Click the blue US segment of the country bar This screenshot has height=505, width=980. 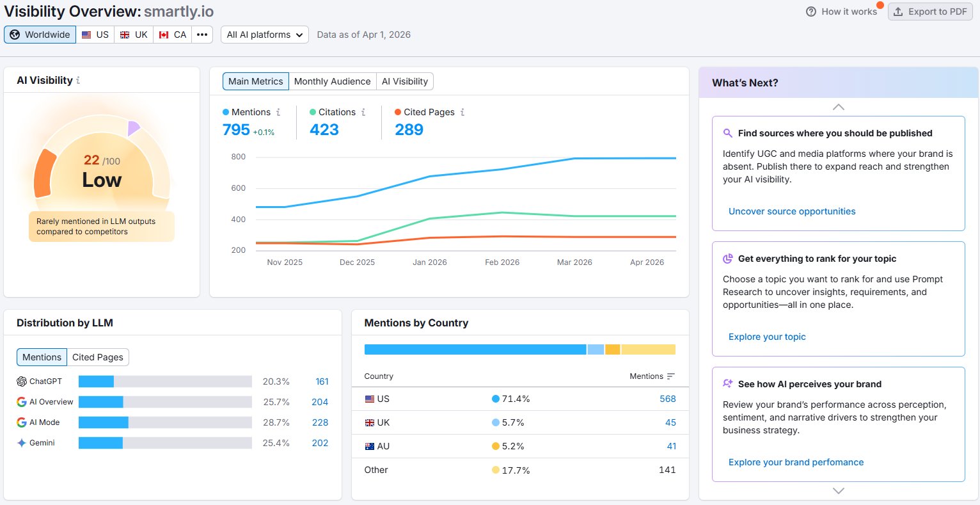(473, 349)
